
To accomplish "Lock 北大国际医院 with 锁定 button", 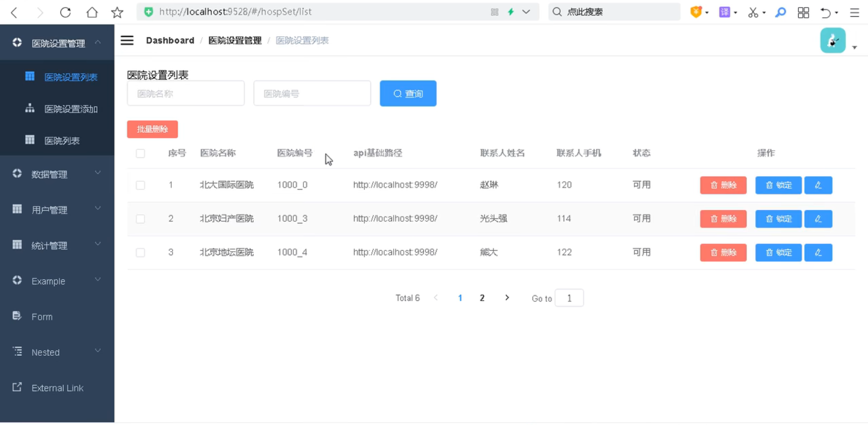I will pyautogui.click(x=778, y=185).
